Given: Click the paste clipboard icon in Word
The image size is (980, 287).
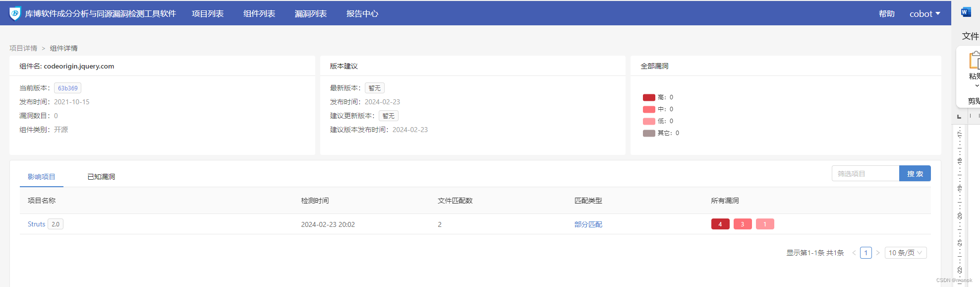Looking at the screenshot, I should [x=975, y=60].
